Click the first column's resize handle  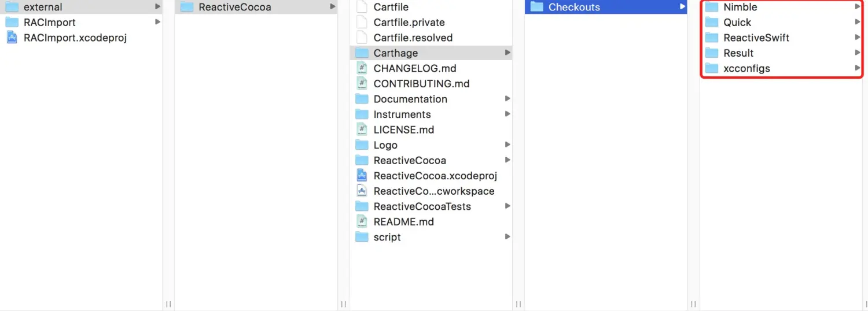point(168,304)
